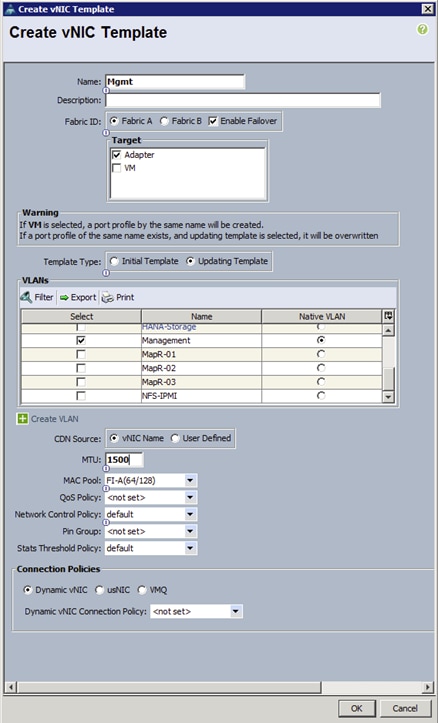Click the Native VLAN column header
This screenshot has height=723, width=438.
click(x=322, y=316)
